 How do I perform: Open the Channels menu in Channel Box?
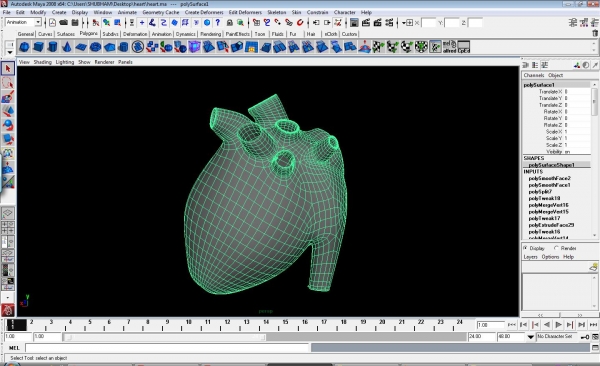[534, 75]
